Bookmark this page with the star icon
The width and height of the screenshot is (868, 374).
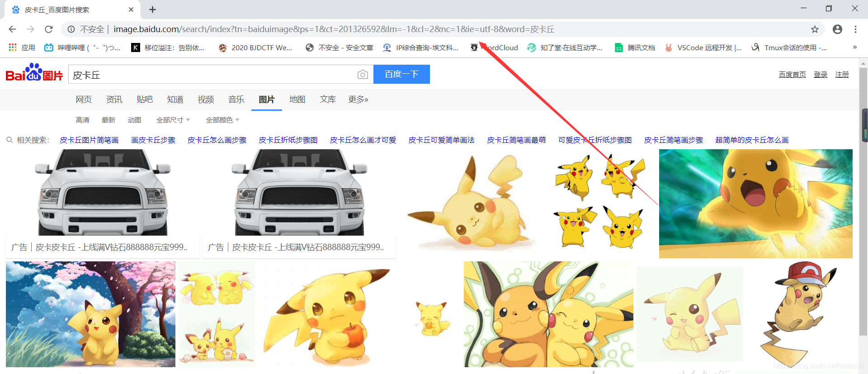click(815, 29)
